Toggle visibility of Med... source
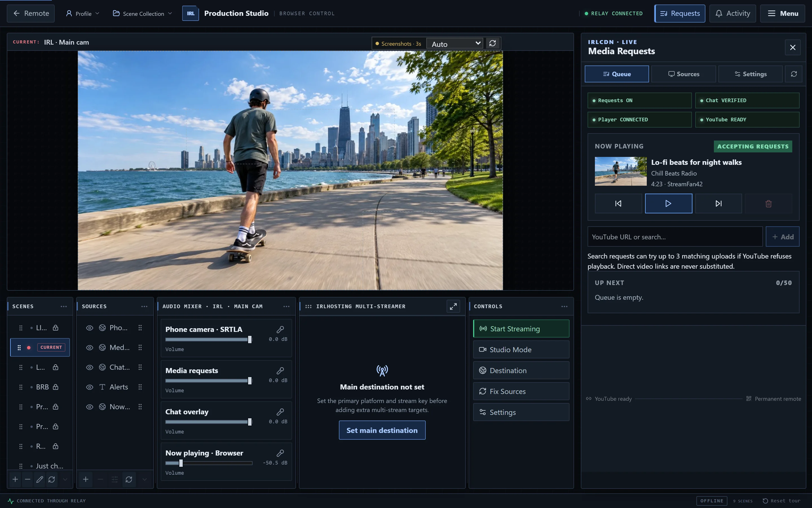812x508 pixels. 90,347
